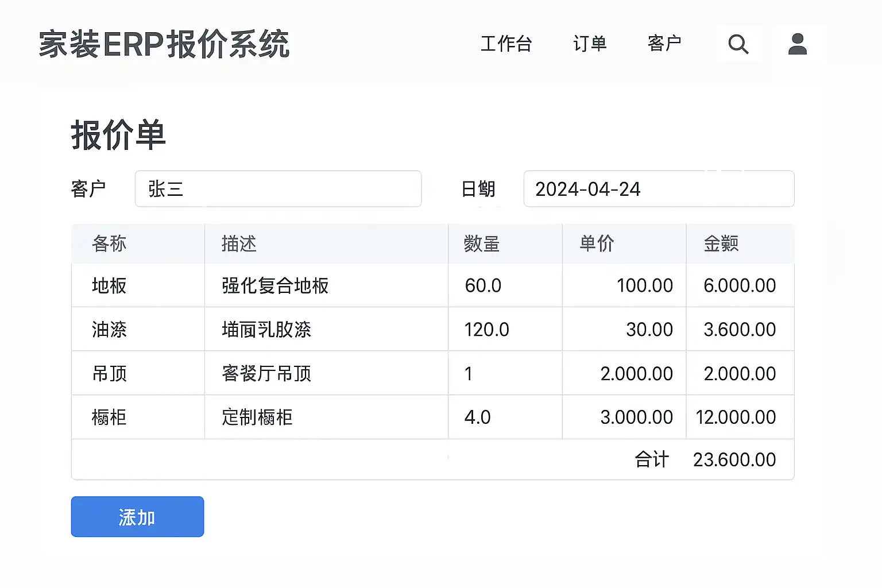Click the 描述 column header
Screen dimensions: 882x588
[x=239, y=244]
